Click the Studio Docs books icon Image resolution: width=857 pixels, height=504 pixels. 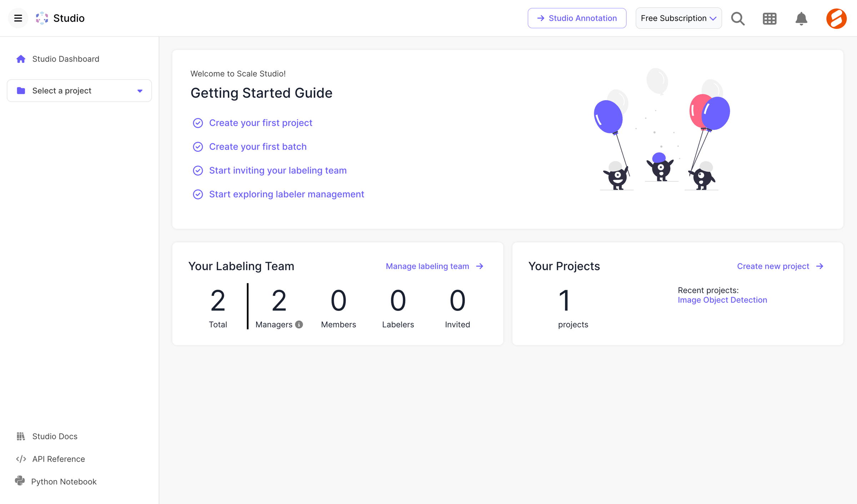point(21,436)
